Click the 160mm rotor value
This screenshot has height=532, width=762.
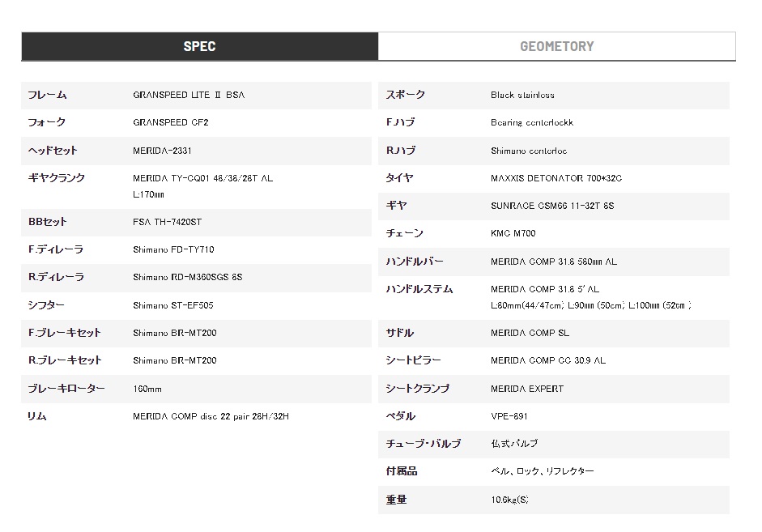click(147, 389)
